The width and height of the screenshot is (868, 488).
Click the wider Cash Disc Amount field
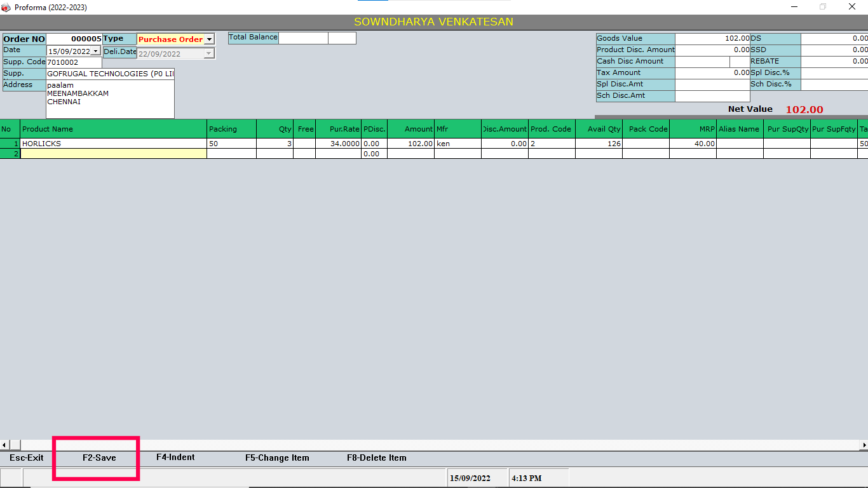(702, 62)
